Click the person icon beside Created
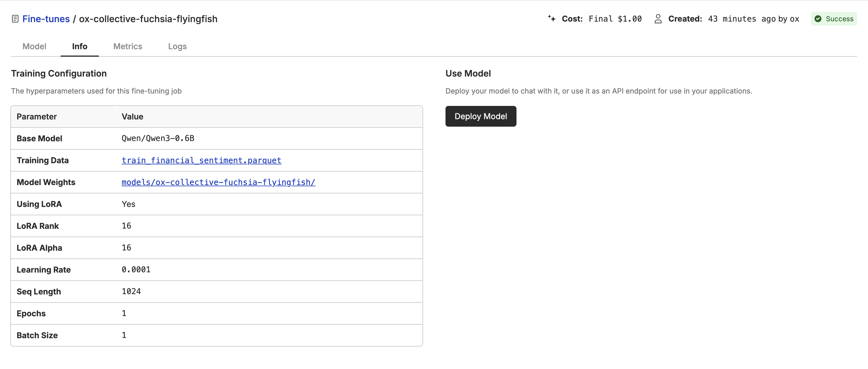868x369 pixels. pyautogui.click(x=658, y=19)
